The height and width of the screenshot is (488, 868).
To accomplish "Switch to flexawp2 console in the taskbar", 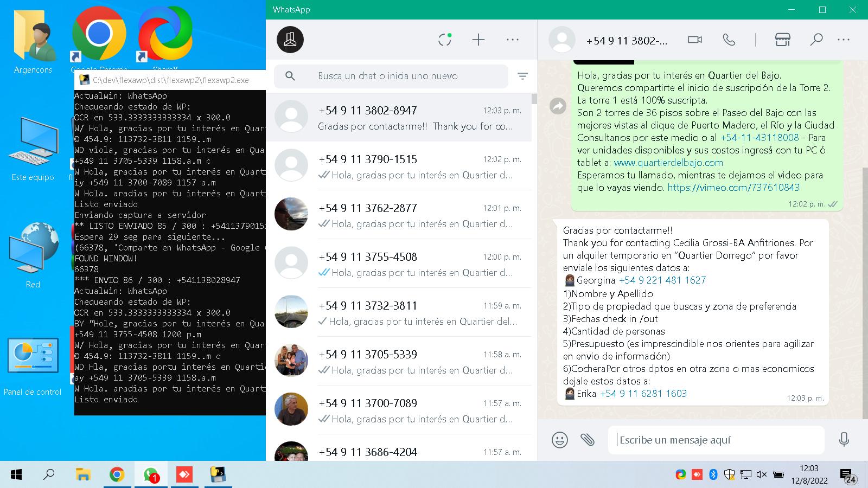I will coord(218,475).
